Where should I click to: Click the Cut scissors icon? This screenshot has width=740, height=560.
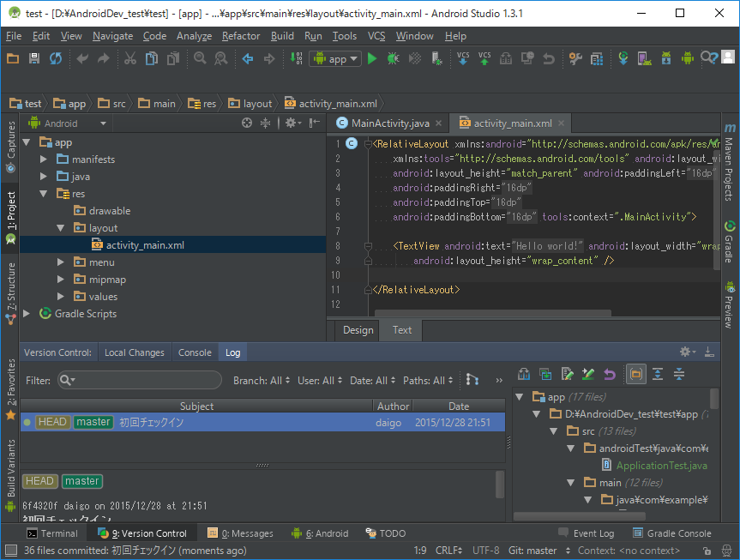129,58
